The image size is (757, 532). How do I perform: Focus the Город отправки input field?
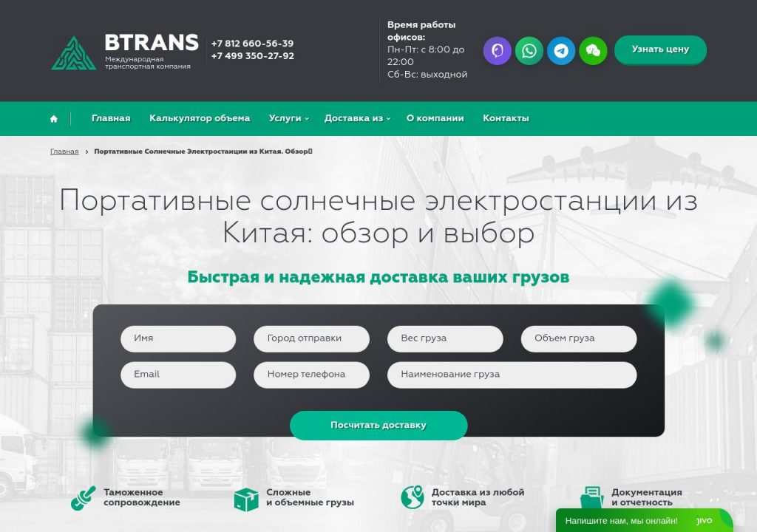(311, 338)
